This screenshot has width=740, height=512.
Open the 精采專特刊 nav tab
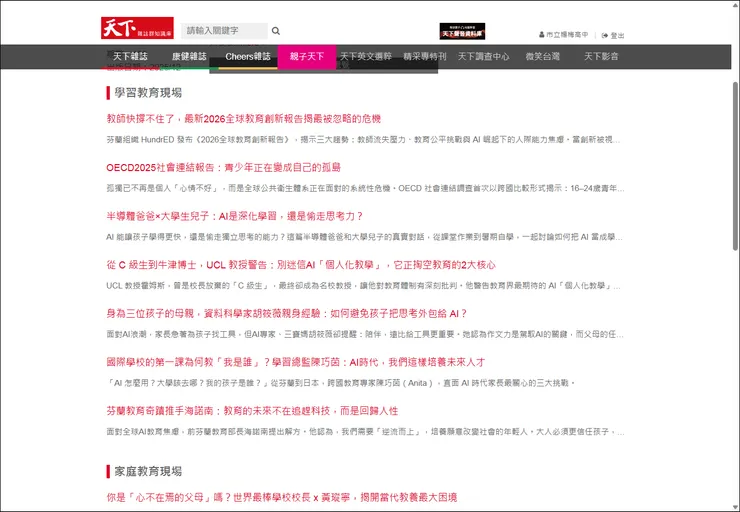click(x=425, y=57)
